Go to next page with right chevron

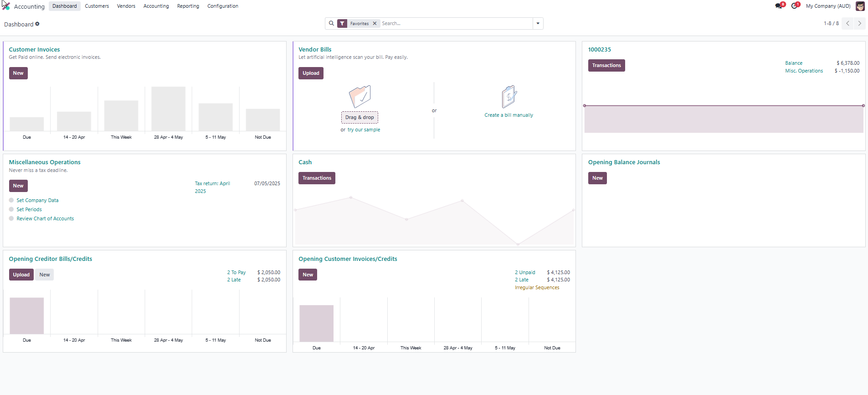click(859, 23)
